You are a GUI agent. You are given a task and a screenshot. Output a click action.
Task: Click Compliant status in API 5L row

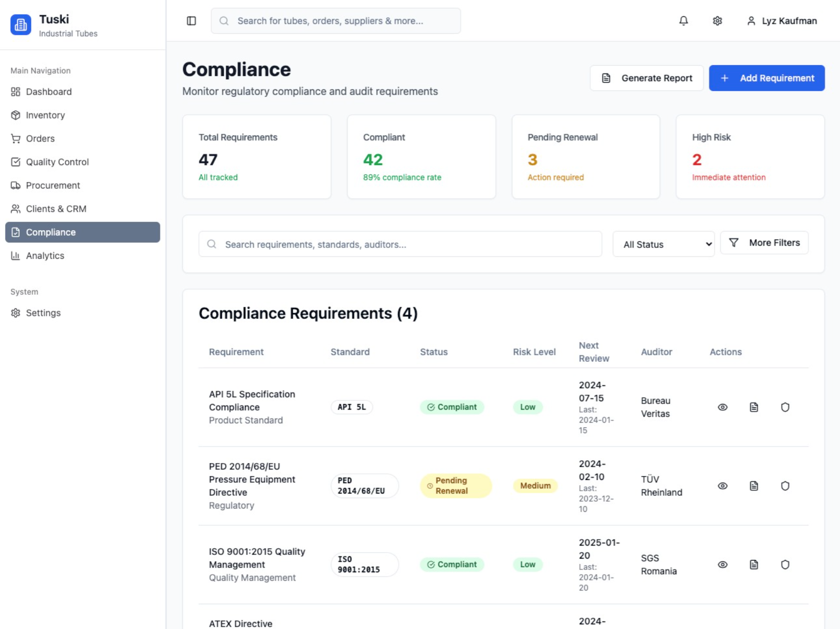[x=452, y=407]
